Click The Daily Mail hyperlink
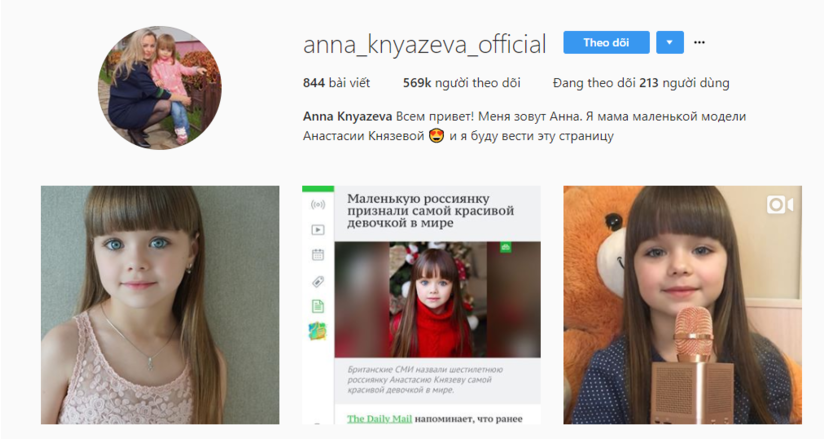Screen dimensions: 825x439 click(x=379, y=419)
